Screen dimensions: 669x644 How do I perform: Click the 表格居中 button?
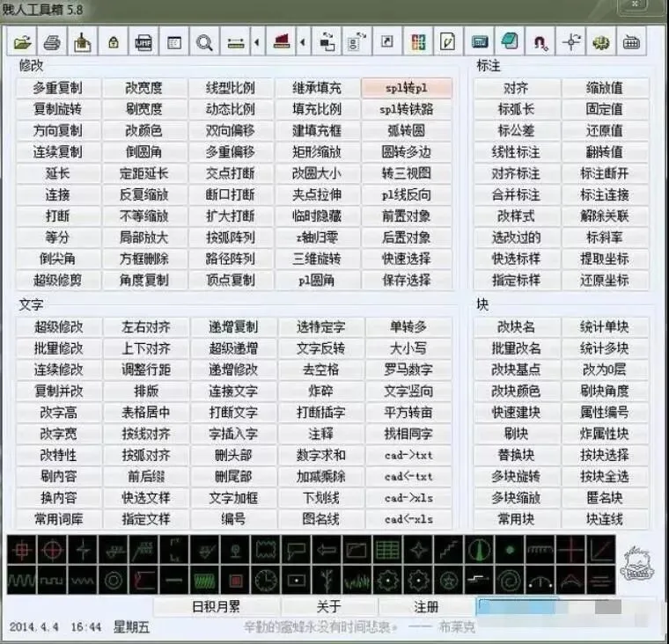point(146,413)
